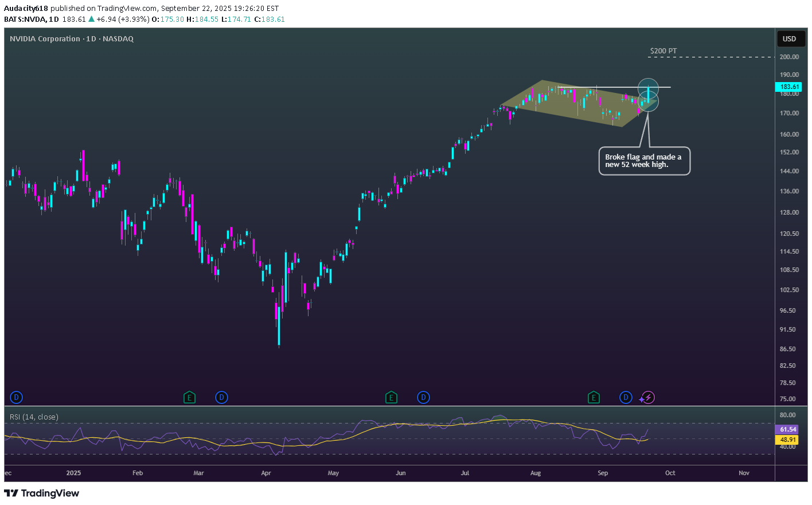Screen dimensions: 812x505
Task: Open the dividend marker below December
Action: click(17, 397)
